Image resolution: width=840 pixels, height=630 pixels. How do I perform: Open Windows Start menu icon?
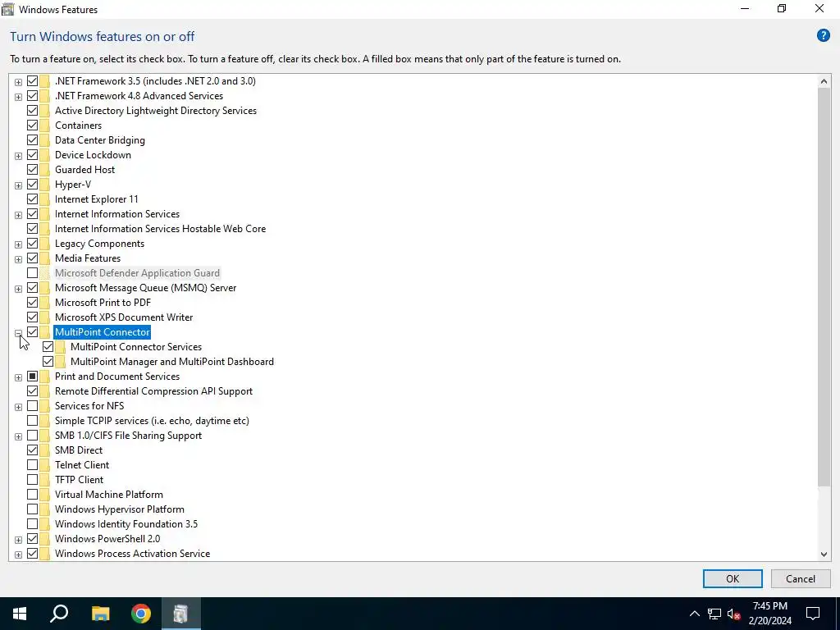tap(20, 614)
